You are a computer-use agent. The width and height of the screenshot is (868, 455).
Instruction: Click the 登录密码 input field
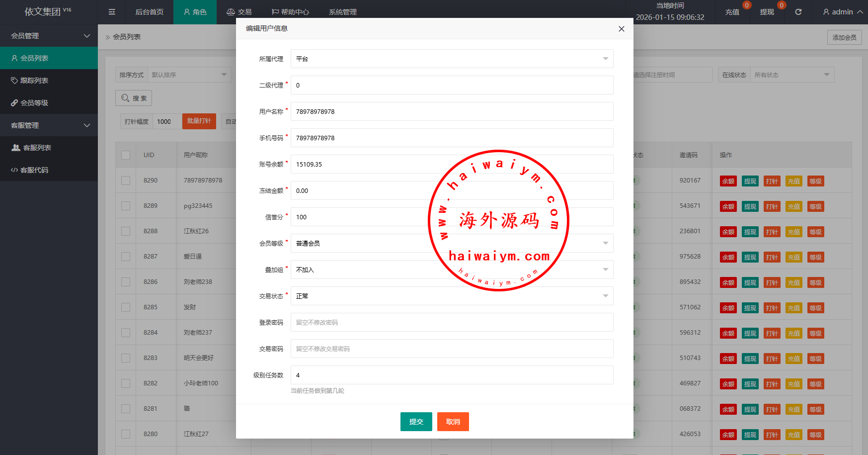coord(452,322)
